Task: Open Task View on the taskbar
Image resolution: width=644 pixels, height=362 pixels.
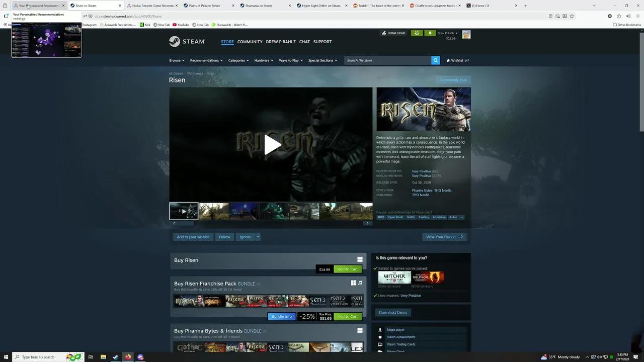Action: click(x=91, y=357)
